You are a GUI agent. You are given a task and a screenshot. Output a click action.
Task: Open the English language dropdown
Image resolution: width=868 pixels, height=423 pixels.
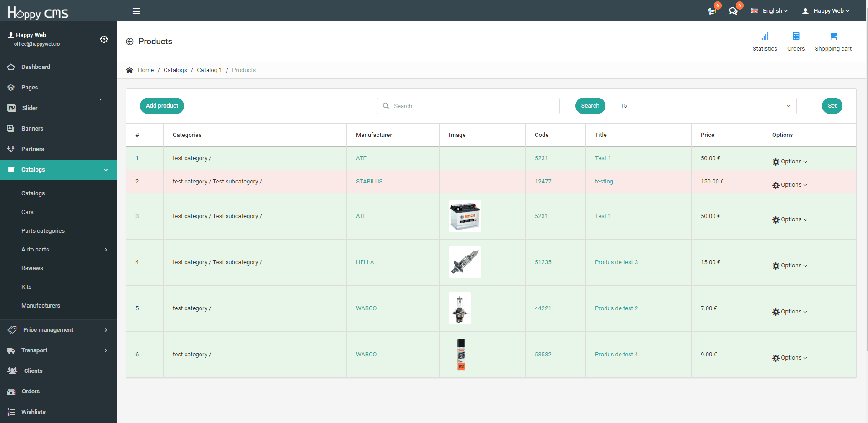(775, 11)
